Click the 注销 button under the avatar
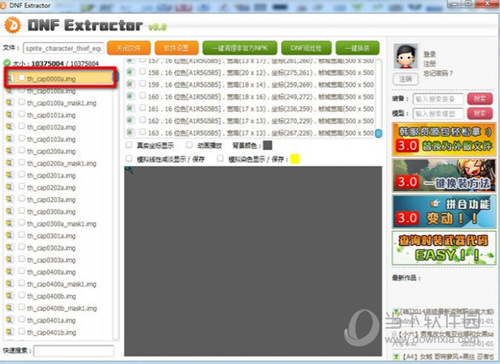 406,79
